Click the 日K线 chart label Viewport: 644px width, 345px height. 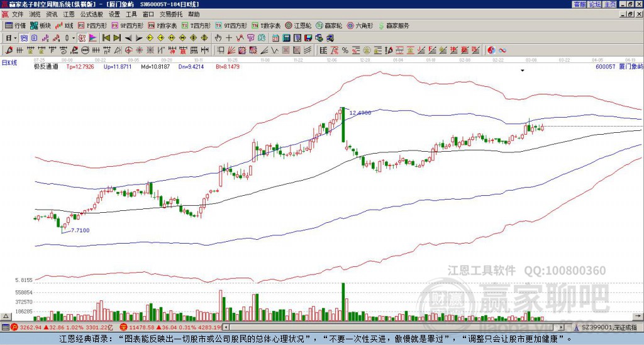click(9, 63)
